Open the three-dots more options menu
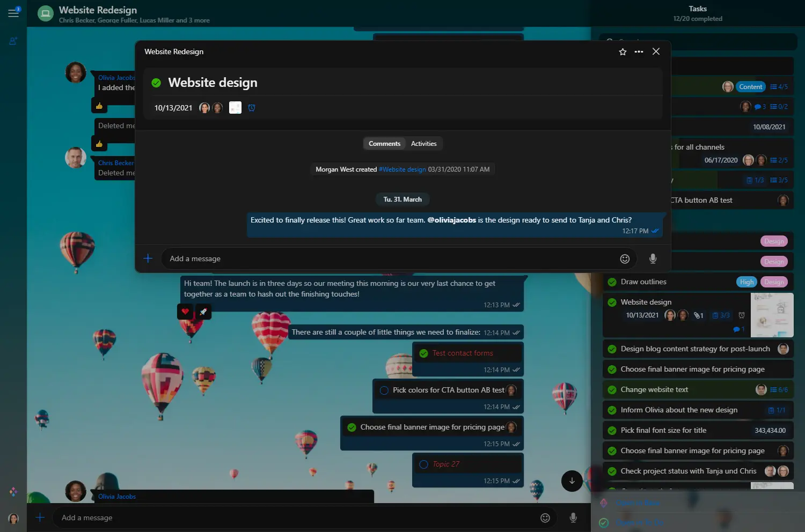The height and width of the screenshot is (532, 805). tap(639, 52)
